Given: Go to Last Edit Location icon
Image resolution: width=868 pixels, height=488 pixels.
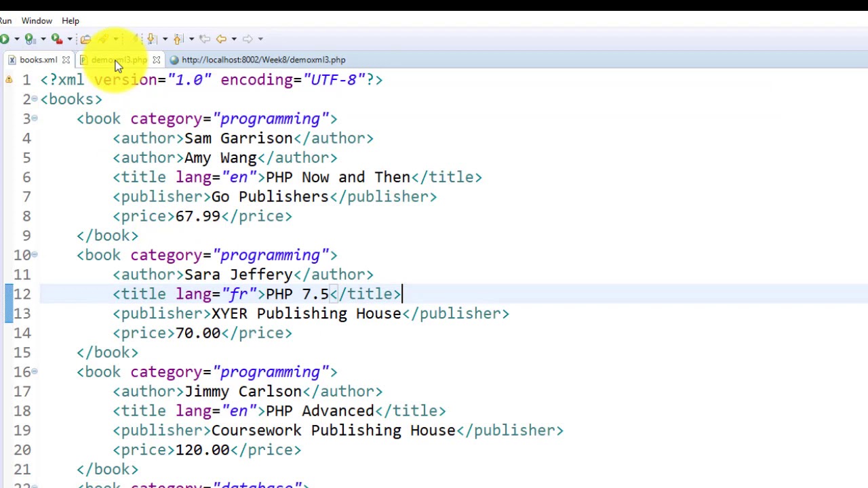Looking at the screenshot, I should (205, 39).
